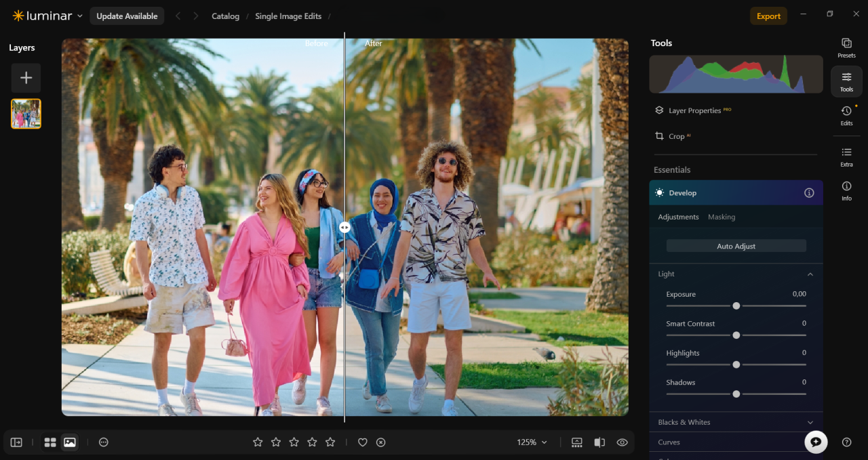Open the Catalog breadcrumb
The width and height of the screenshot is (868, 460).
pyautogui.click(x=225, y=16)
